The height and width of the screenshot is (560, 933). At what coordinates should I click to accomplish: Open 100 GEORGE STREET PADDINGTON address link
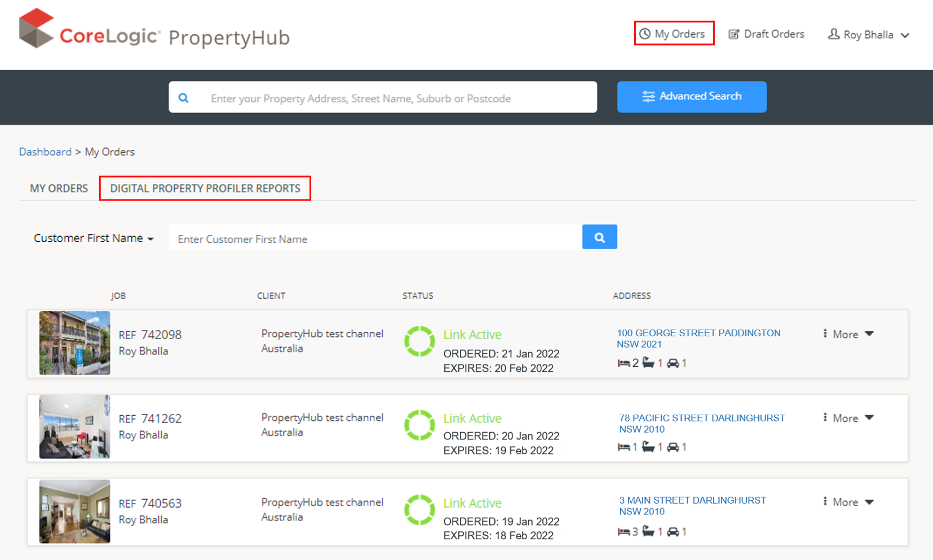pos(698,338)
